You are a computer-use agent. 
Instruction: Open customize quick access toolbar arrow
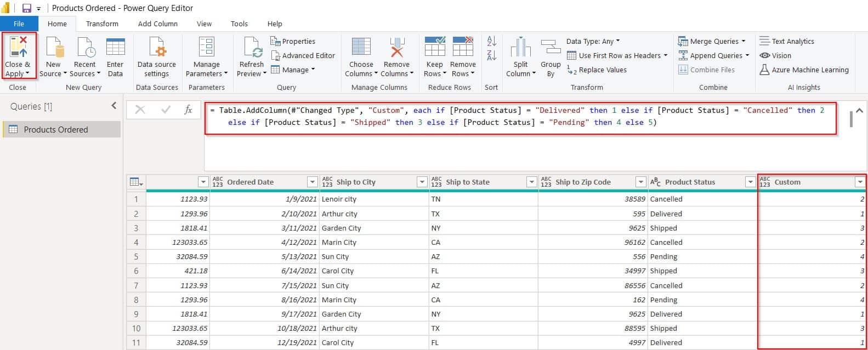(38, 9)
